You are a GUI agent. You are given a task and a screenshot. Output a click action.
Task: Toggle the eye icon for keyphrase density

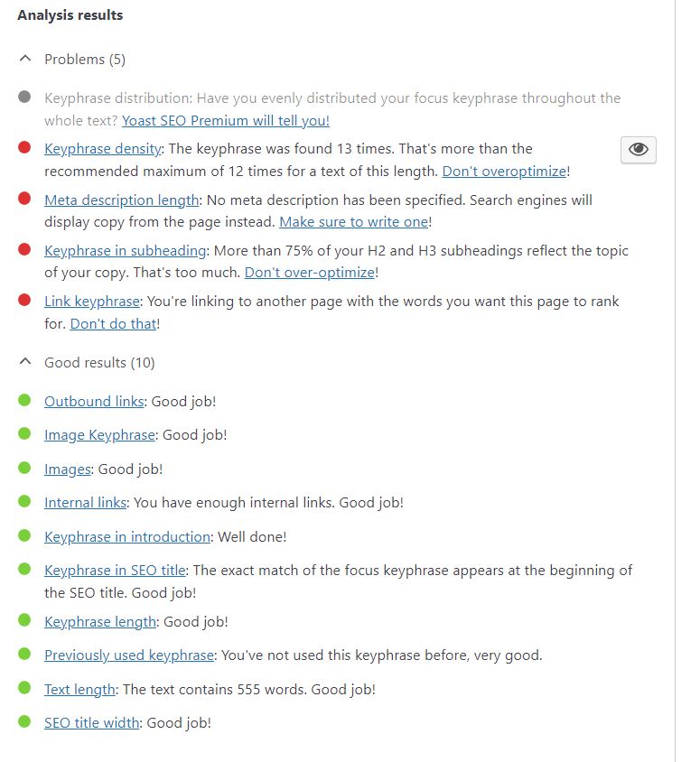pyautogui.click(x=639, y=150)
